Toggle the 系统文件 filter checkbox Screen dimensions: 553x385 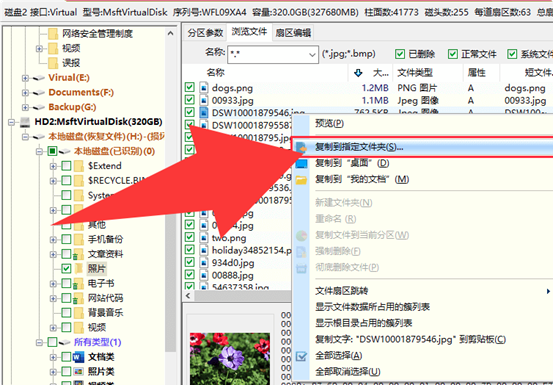point(512,54)
